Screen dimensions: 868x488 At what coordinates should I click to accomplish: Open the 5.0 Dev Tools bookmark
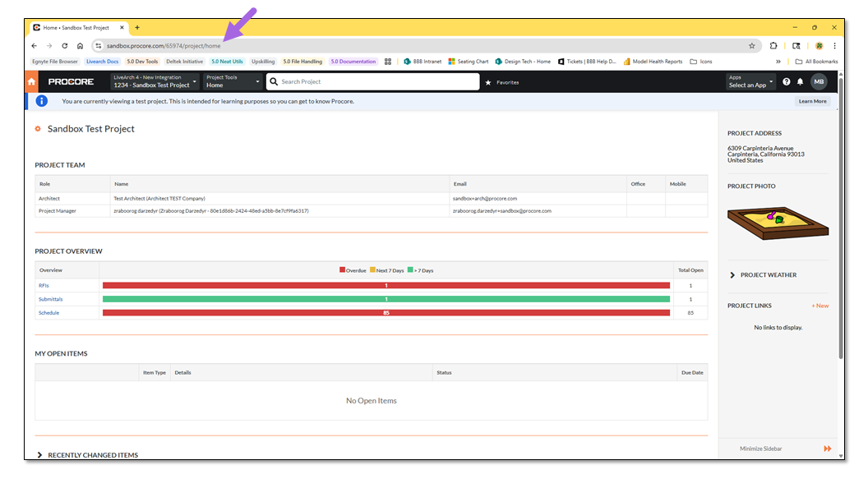coord(142,62)
